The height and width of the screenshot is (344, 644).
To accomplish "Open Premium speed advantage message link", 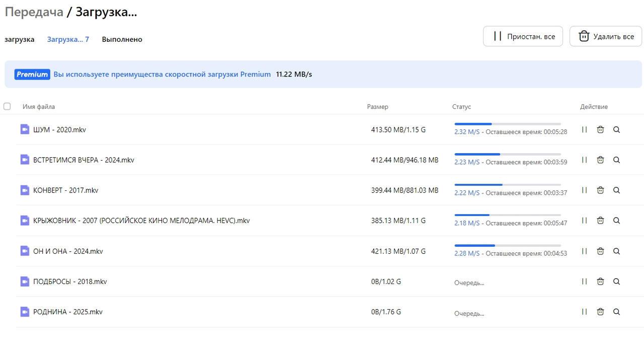I will 162,74.
